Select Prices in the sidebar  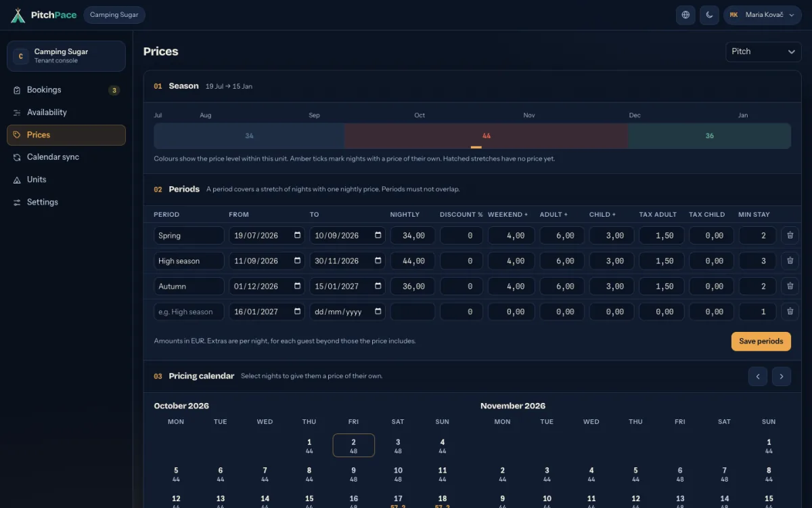[66, 135]
